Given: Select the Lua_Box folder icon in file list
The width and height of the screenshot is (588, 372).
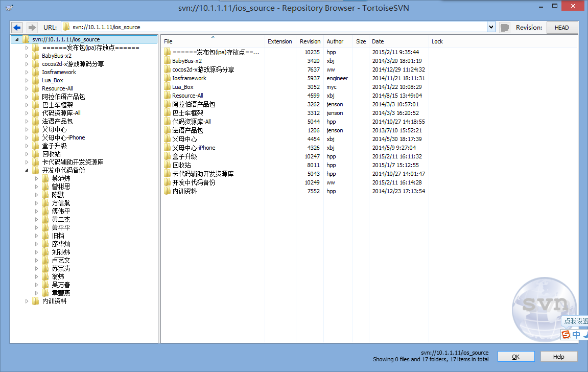Looking at the screenshot, I should 167,87.
